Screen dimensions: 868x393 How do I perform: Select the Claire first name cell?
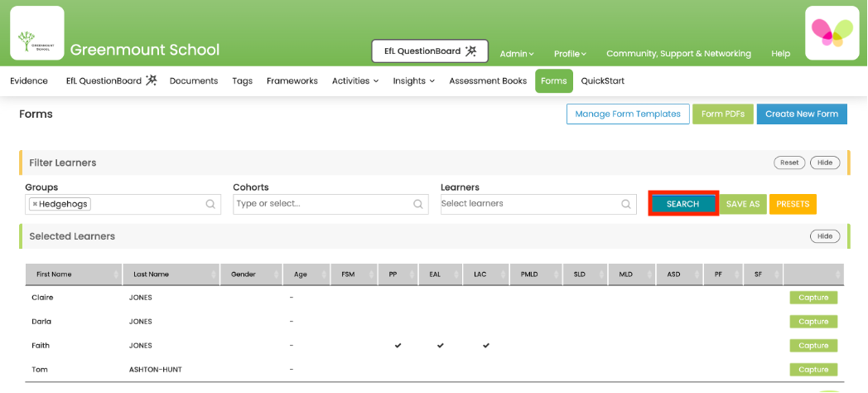coord(42,298)
